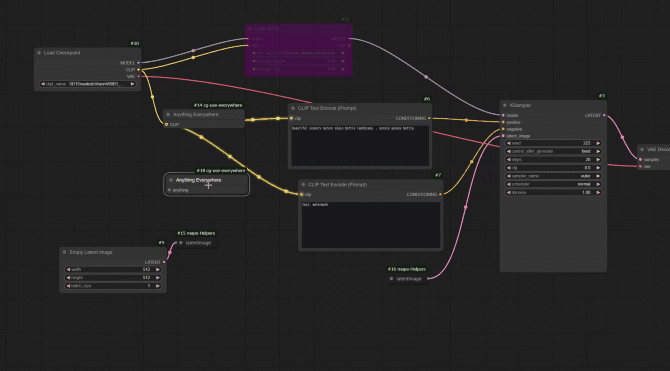The width and height of the screenshot is (670, 371).
Task: Increase width on Empty Latent Image
Action: 158,270
